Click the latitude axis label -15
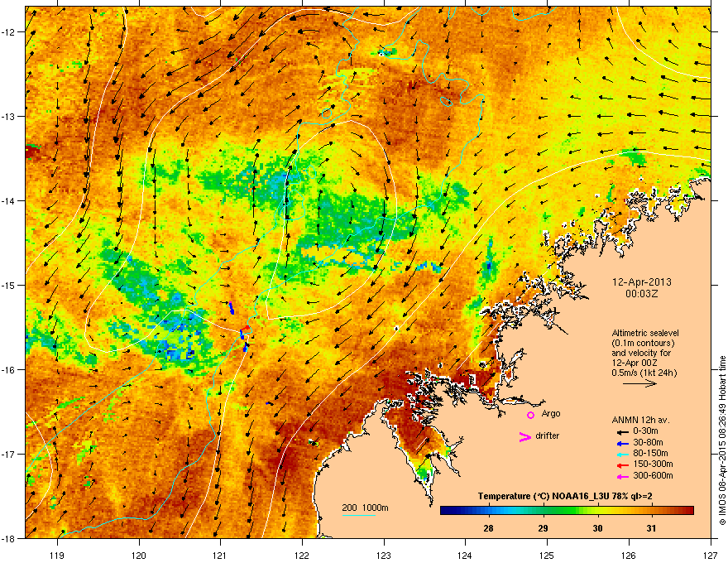The width and height of the screenshot is (728, 563). click(8, 285)
